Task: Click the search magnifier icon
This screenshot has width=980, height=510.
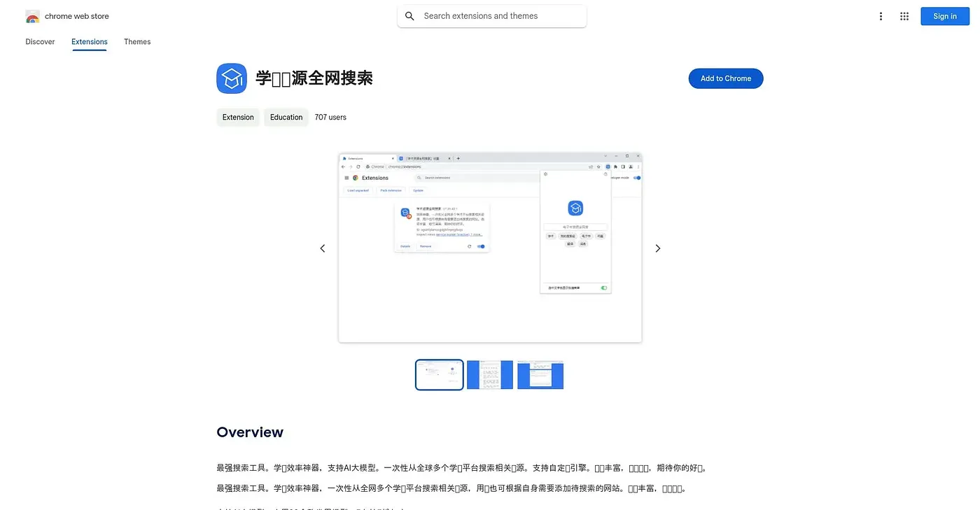Action: click(x=410, y=16)
